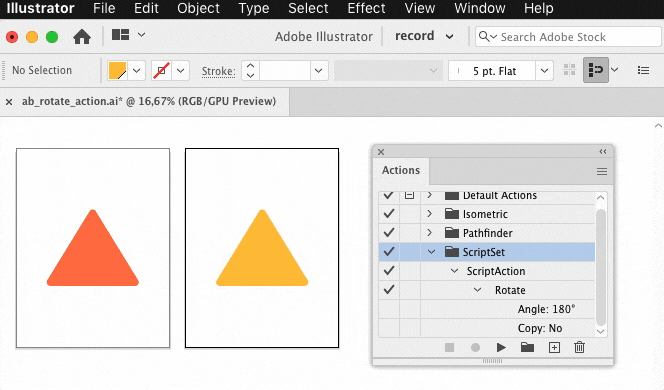Click the Play Current Selection button

click(501, 348)
